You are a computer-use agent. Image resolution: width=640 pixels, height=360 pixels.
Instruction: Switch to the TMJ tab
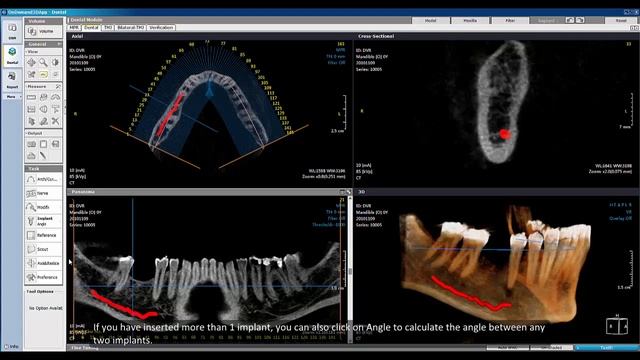pyautogui.click(x=108, y=27)
